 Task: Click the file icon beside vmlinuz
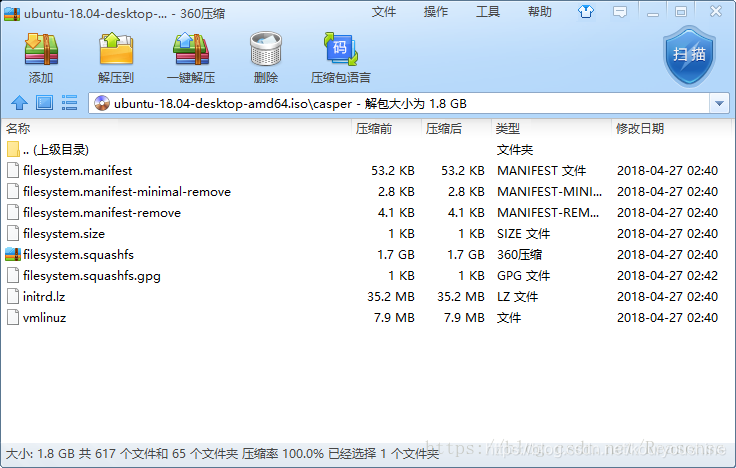click(x=13, y=317)
